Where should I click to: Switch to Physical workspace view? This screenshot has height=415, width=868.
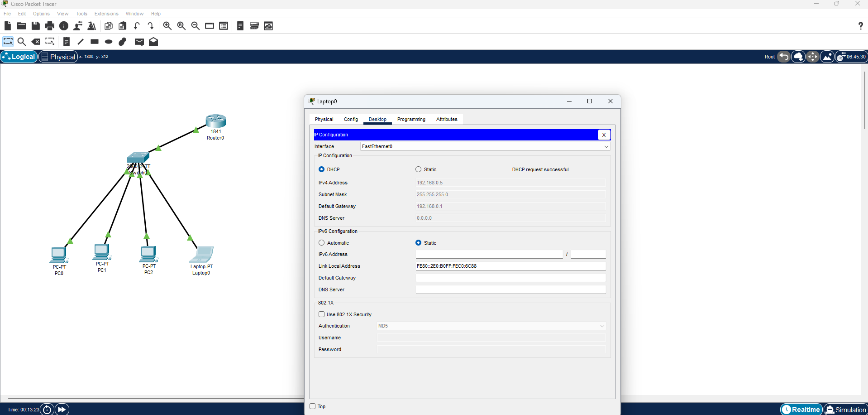click(58, 57)
